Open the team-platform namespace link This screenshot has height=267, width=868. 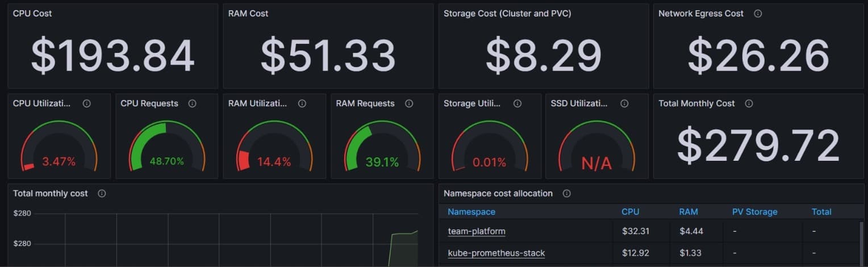476,231
